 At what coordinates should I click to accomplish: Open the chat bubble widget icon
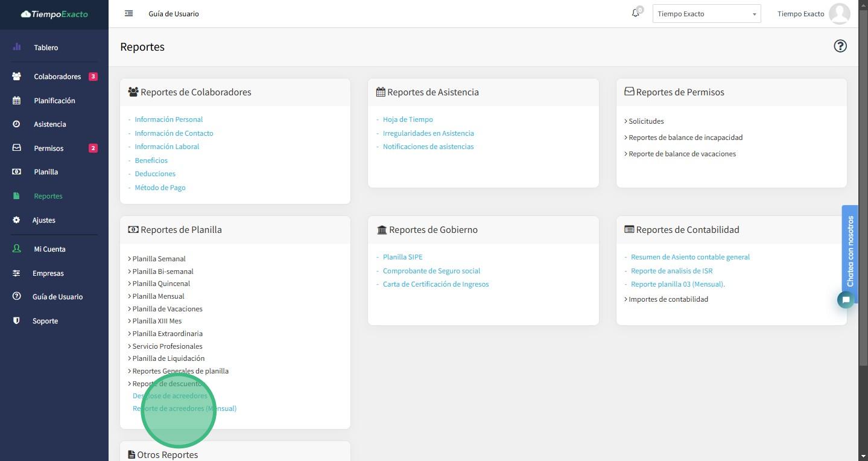[846, 300]
